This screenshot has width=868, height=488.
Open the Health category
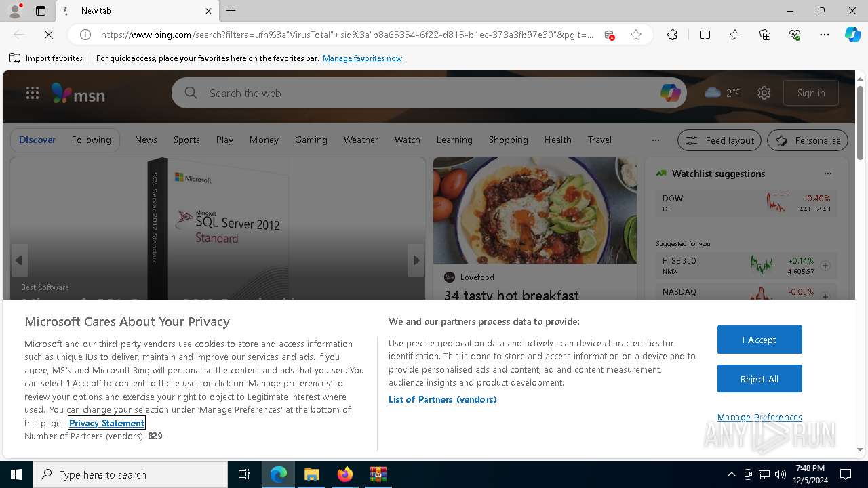[x=558, y=140]
